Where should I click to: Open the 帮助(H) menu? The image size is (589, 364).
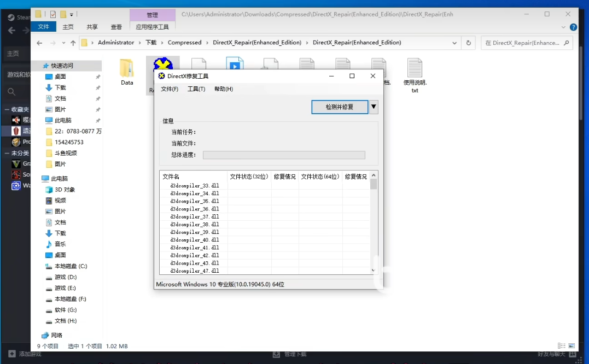tap(223, 89)
